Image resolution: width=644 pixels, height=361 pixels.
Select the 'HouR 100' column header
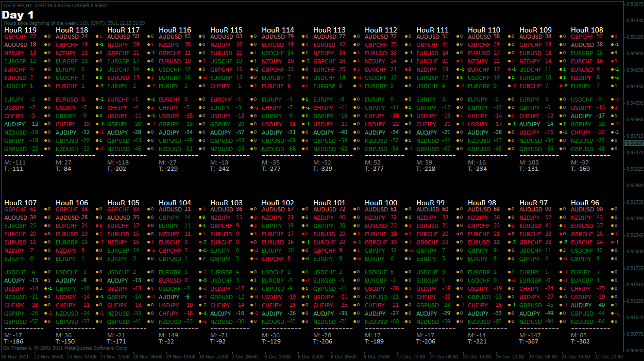point(381,203)
